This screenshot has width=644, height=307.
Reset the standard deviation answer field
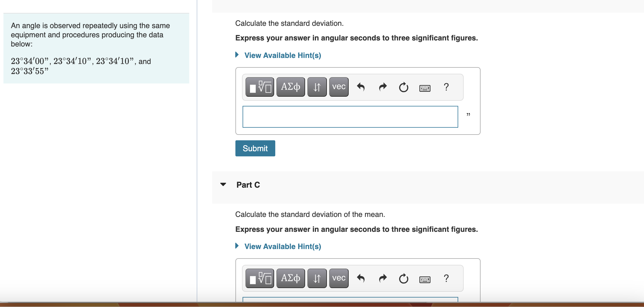click(403, 87)
